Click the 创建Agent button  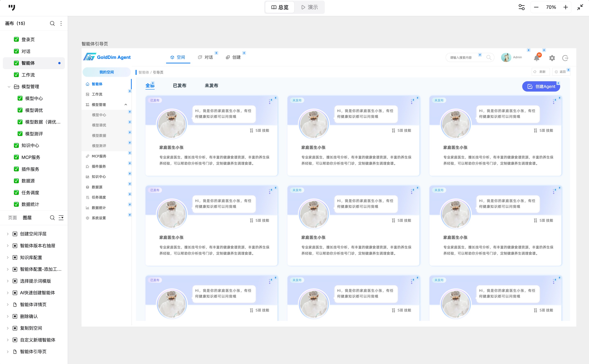[x=541, y=87]
